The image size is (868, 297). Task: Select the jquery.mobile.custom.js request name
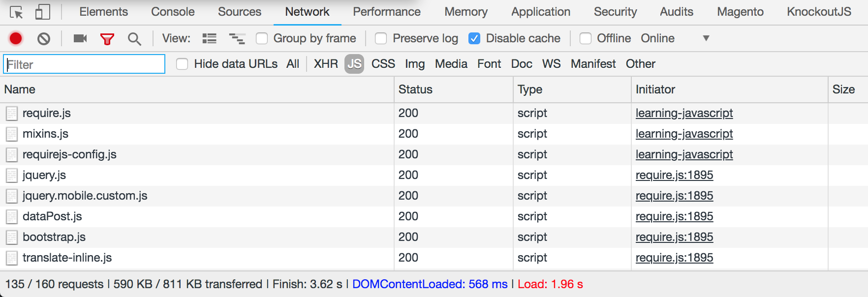(x=85, y=196)
